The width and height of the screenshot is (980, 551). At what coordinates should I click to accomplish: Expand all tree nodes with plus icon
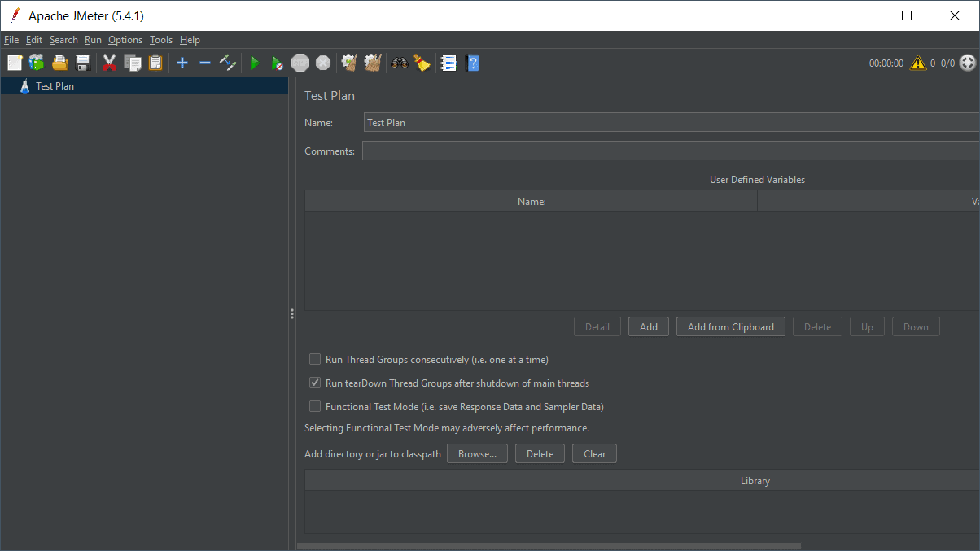click(x=182, y=63)
